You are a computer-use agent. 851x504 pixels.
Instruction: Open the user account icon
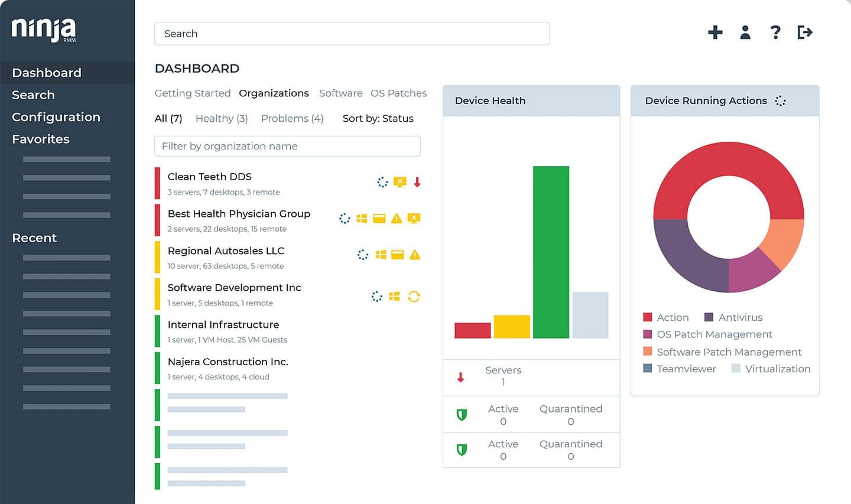point(745,32)
